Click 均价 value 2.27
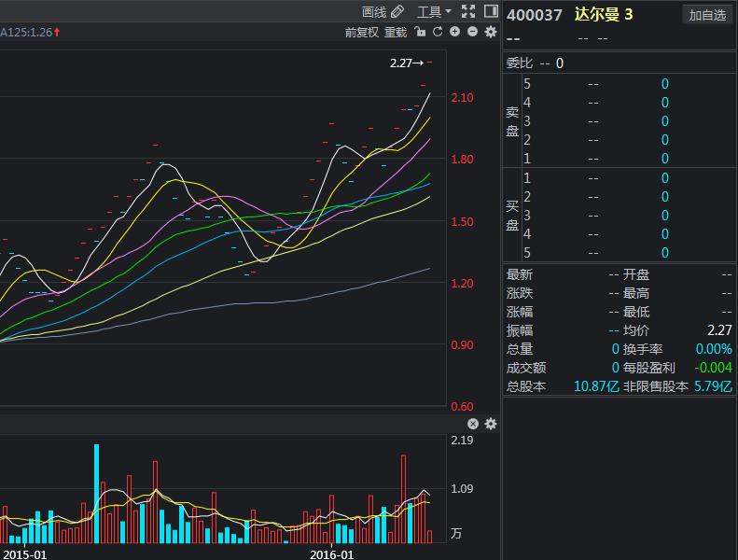 [x=719, y=330]
